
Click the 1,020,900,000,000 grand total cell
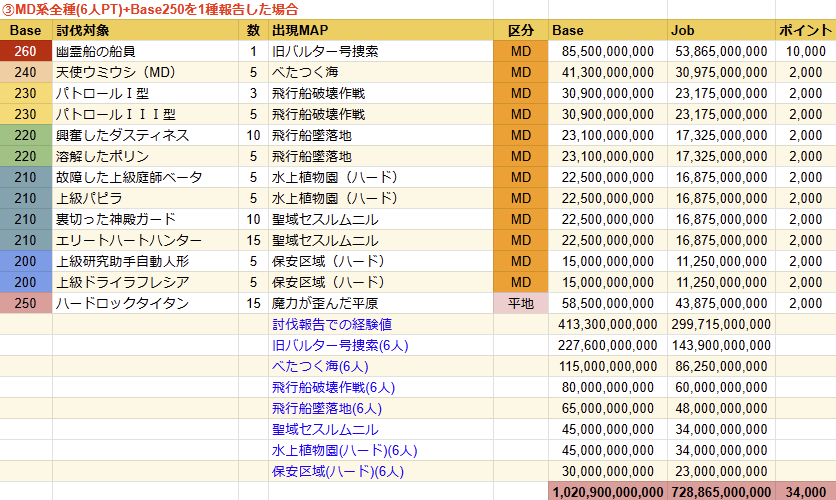(608, 491)
